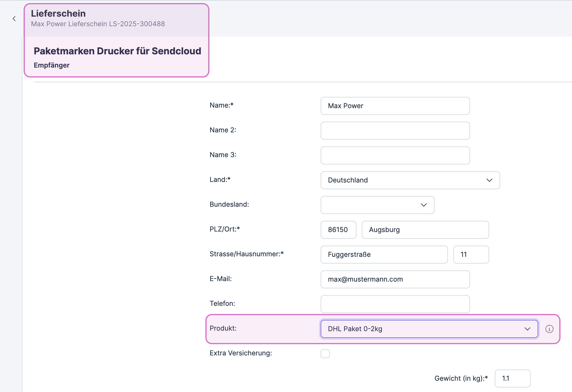
Task: Click the empty Name 2 field
Action: point(394,131)
